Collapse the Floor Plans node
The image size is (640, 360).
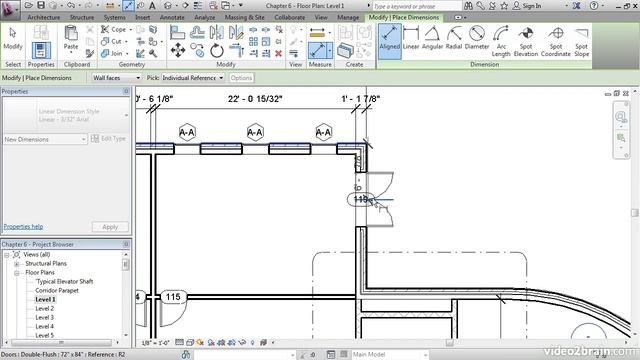pos(17,273)
